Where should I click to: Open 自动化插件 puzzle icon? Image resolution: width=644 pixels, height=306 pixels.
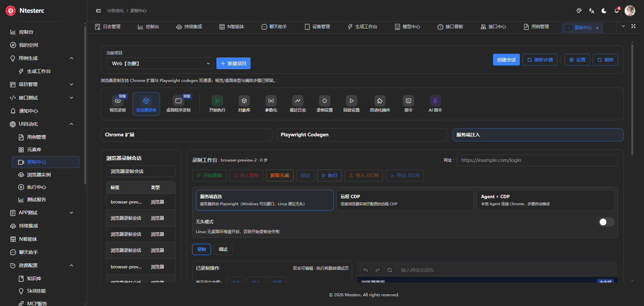[x=380, y=101]
